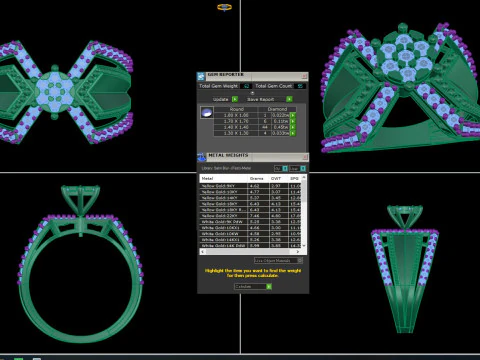Open the Use Object Materials dropdown
The height and width of the screenshot is (360, 480).
coord(278,260)
